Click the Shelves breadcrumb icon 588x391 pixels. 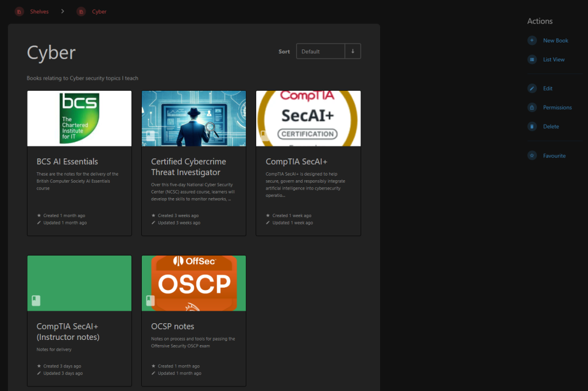pyautogui.click(x=19, y=11)
